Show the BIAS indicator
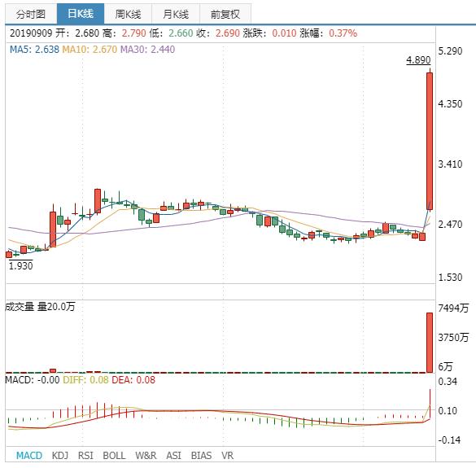This screenshot has height=468, width=476. click(x=201, y=456)
